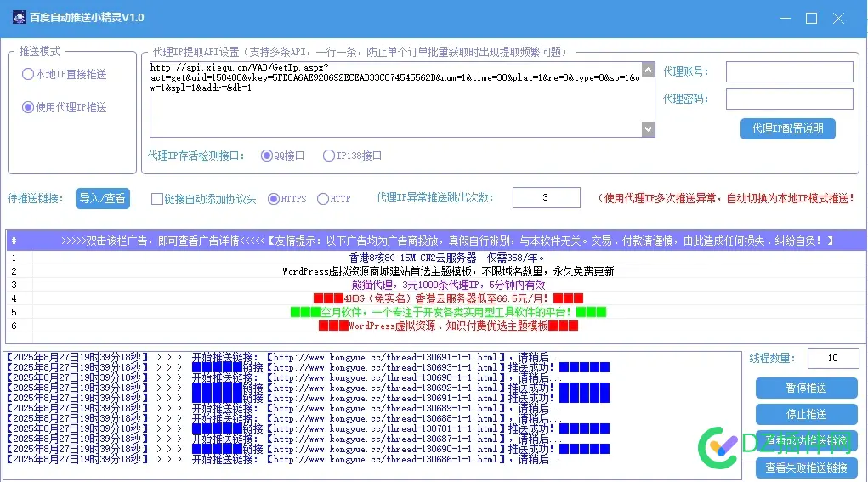Select ad row 香港8核8G 15M CN2云服务器
The width and height of the screenshot is (868, 482).
click(x=436, y=258)
